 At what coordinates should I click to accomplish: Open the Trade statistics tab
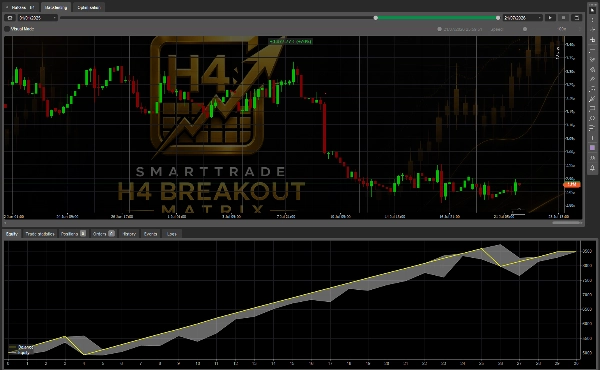coord(40,234)
